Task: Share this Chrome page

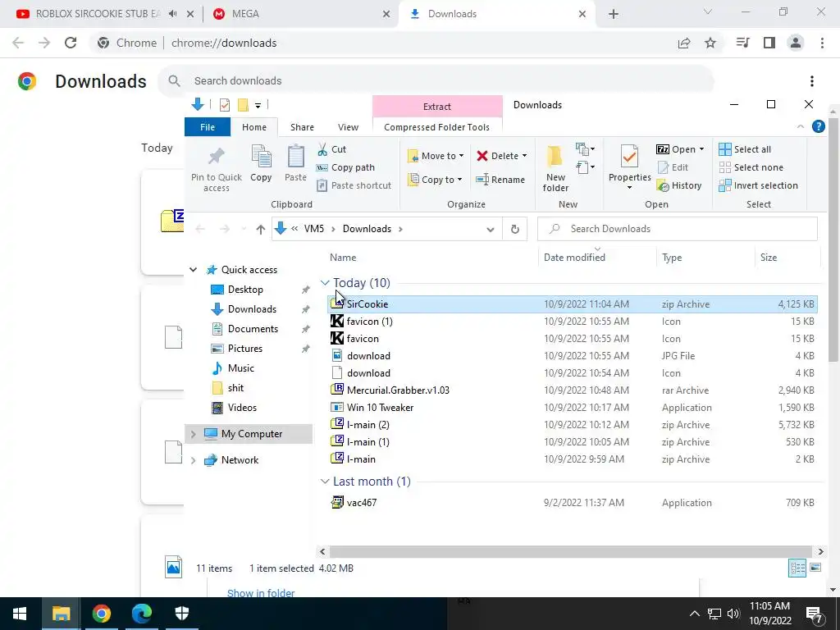Action: point(683,43)
